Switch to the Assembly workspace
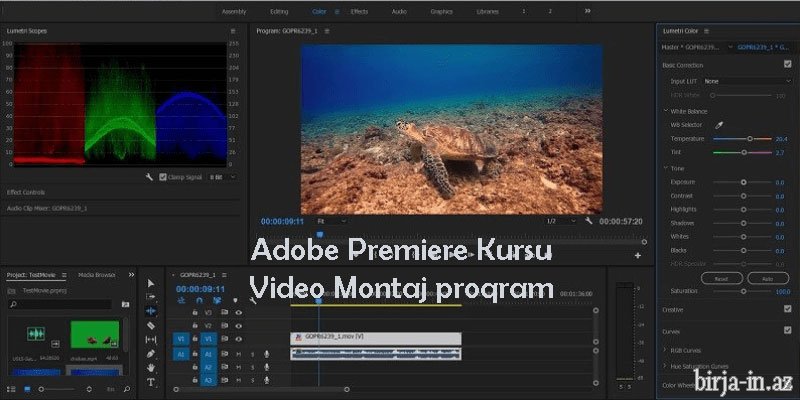Viewport: 800px width, 400px height. point(234,12)
